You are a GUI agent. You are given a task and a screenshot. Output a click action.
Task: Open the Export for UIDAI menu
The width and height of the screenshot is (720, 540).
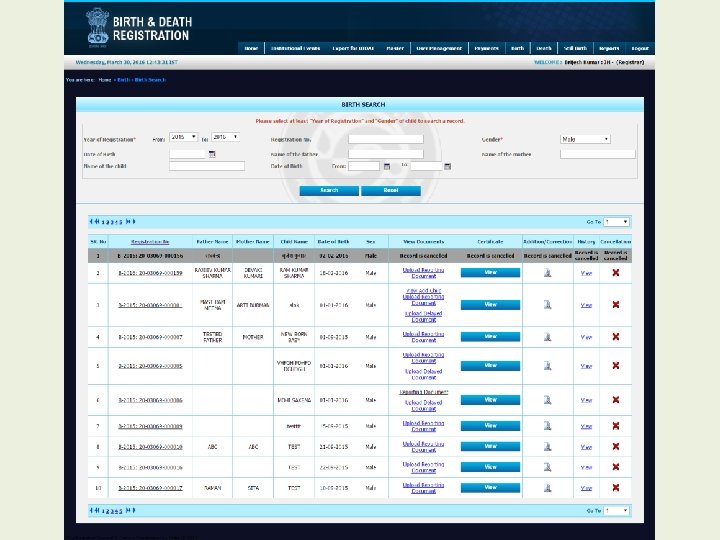point(353,48)
